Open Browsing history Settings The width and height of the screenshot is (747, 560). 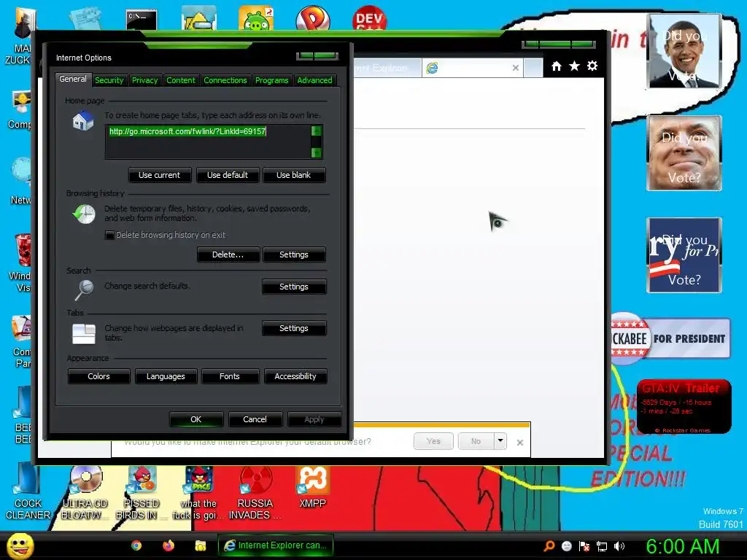[294, 254]
